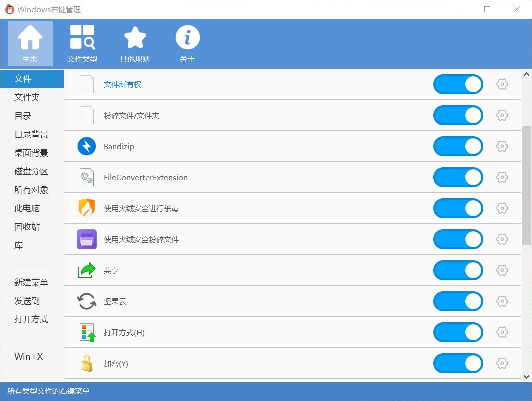Click the 文件所有权 item label

(x=122, y=84)
